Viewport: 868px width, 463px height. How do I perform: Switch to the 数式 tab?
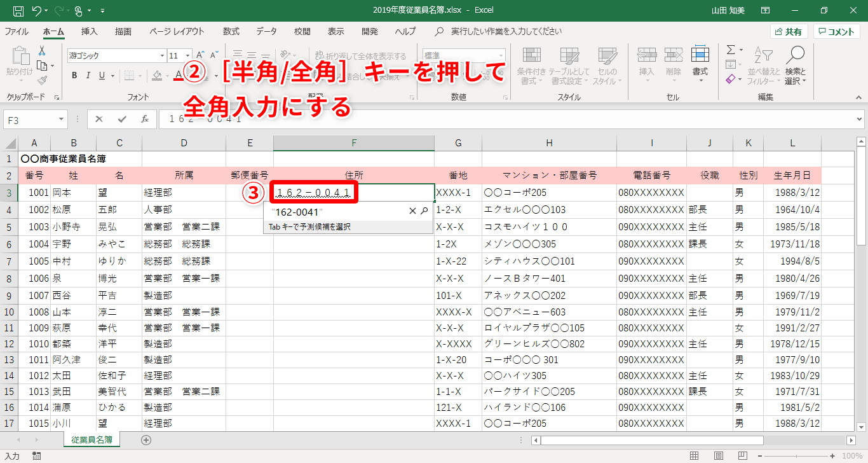click(231, 31)
